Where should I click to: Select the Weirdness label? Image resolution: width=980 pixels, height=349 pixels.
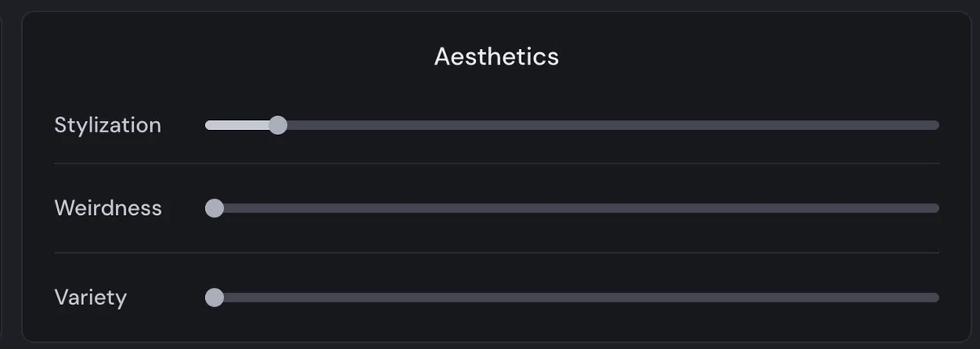point(108,208)
